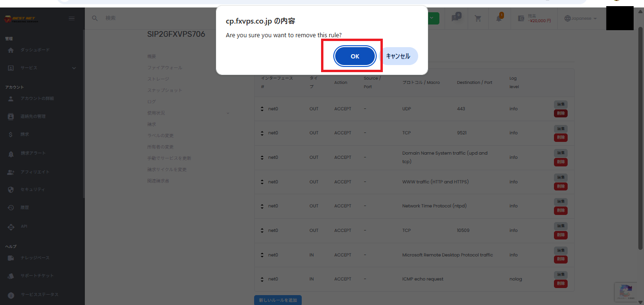Toggle the sidebar hamburger menu icon
This screenshot has height=305, width=644.
[72, 18]
